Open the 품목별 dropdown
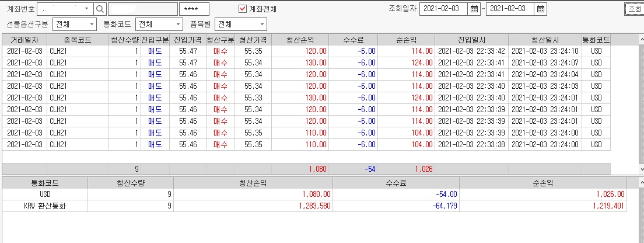644x243 pixels. 261,25
